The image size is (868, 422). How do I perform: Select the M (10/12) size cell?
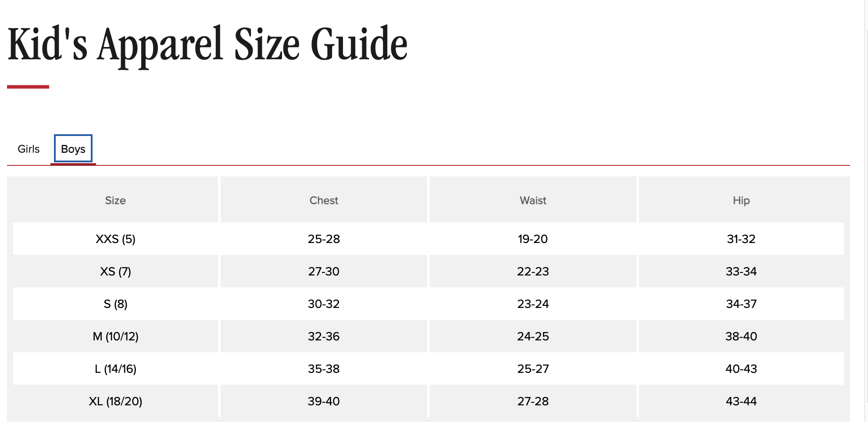tap(115, 336)
